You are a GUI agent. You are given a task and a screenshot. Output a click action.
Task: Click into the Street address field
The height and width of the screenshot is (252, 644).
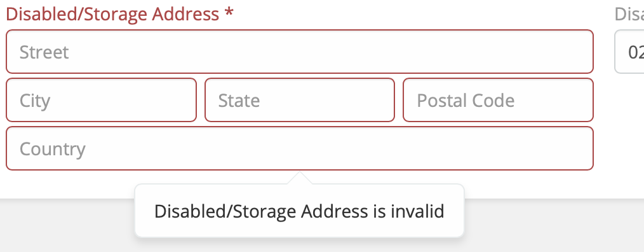299,52
